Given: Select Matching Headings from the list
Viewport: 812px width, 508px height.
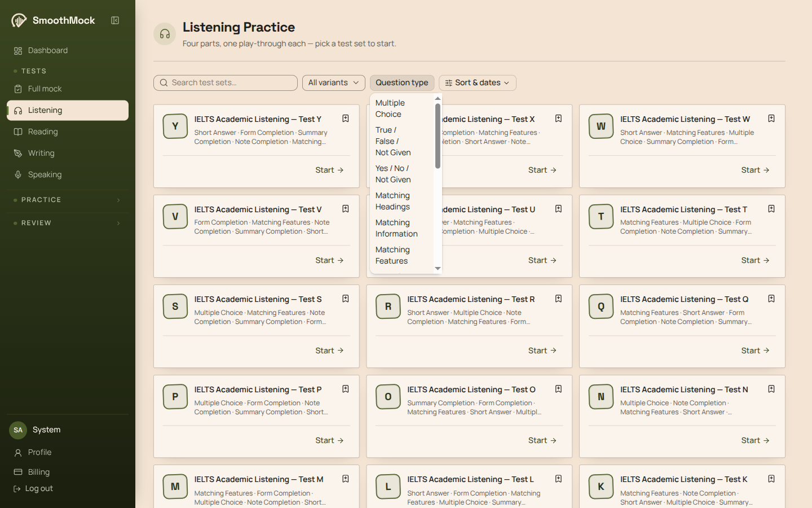Looking at the screenshot, I should pyautogui.click(x=402, y=202).
